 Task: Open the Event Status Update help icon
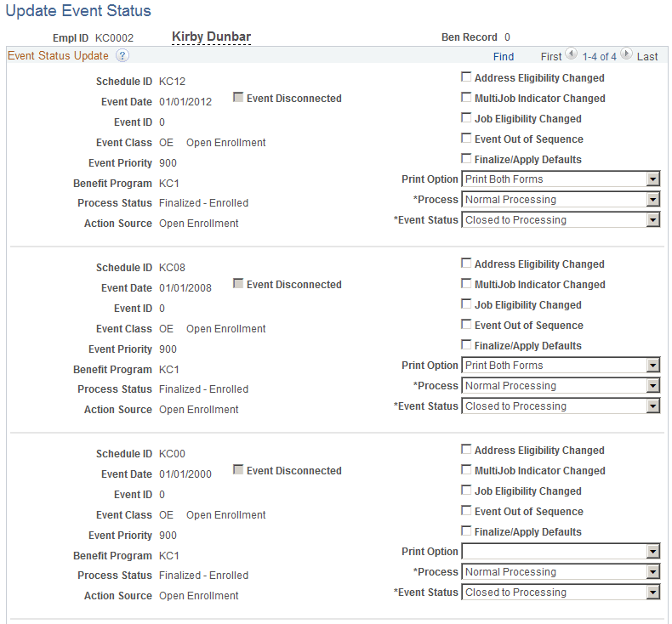click(x=122, y=55)
